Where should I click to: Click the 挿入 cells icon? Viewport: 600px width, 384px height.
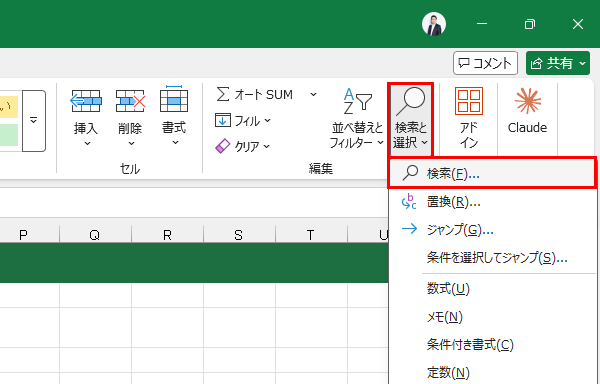point(86,101)
